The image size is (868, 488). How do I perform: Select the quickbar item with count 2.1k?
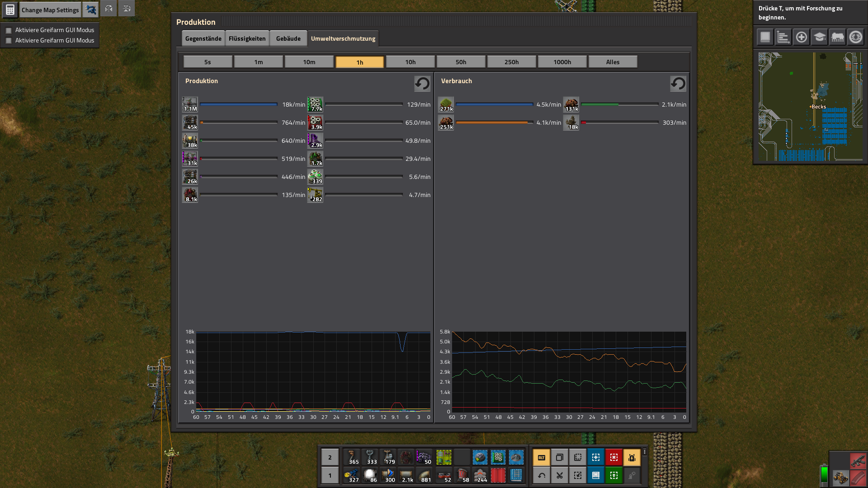pos(406,475)
